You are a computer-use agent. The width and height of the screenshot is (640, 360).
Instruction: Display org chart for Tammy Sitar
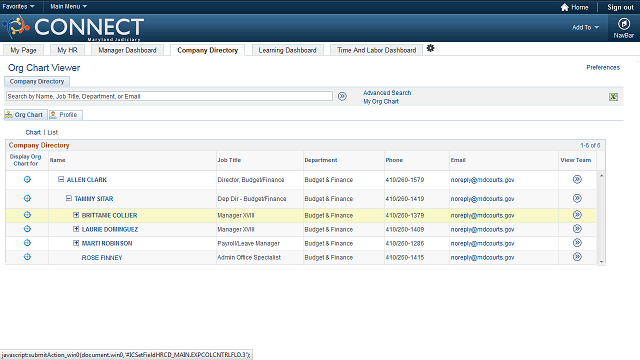(x=27, y=198)
